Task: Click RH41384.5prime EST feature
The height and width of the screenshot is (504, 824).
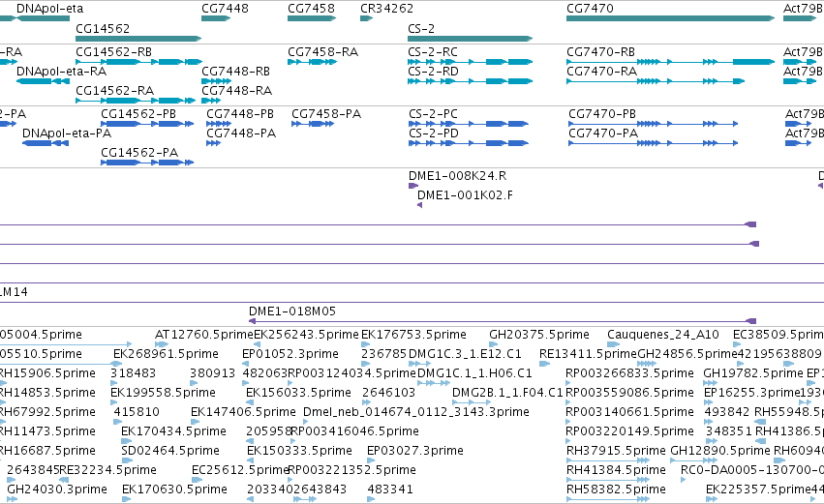Action: click(608, 479)
